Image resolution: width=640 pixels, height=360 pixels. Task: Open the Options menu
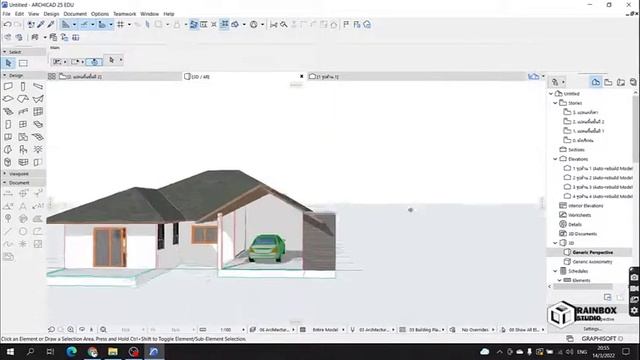pyautogui.click(x=100, y=14)
